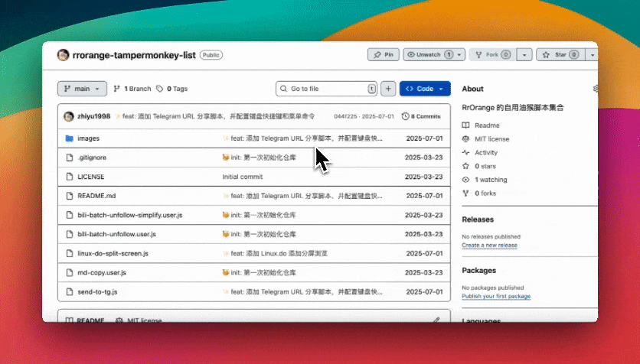Viewport: 640px width, 364px height.
Task: Open the images folder
Action: click(89, 138)
